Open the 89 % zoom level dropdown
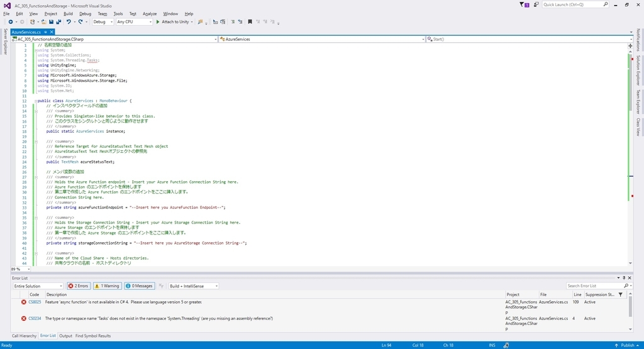 (21, 269)
